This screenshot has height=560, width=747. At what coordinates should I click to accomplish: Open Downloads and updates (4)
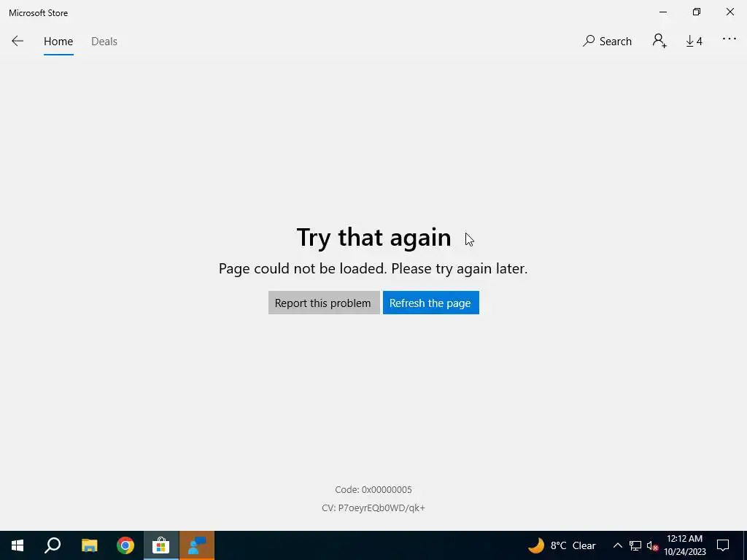pyautogui.click(x=694, y=41)
